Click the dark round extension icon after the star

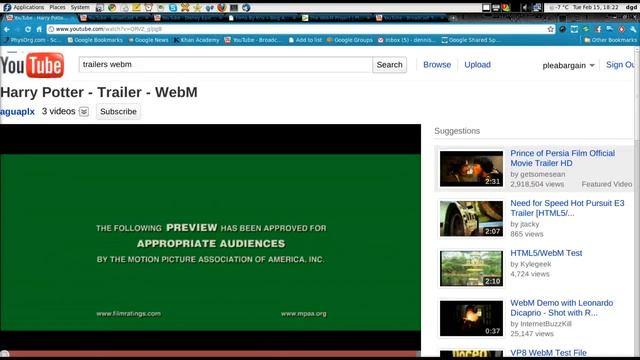[x=562, y=29]
